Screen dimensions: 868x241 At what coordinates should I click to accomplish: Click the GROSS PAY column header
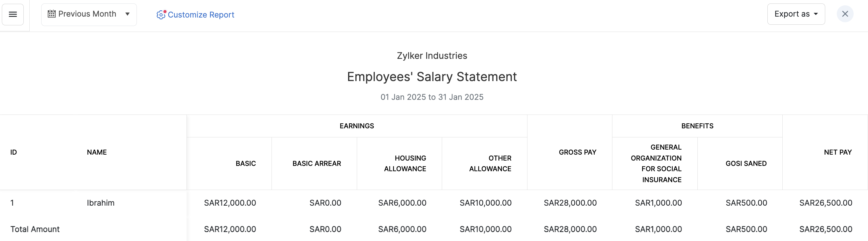(x=577, y=152)
